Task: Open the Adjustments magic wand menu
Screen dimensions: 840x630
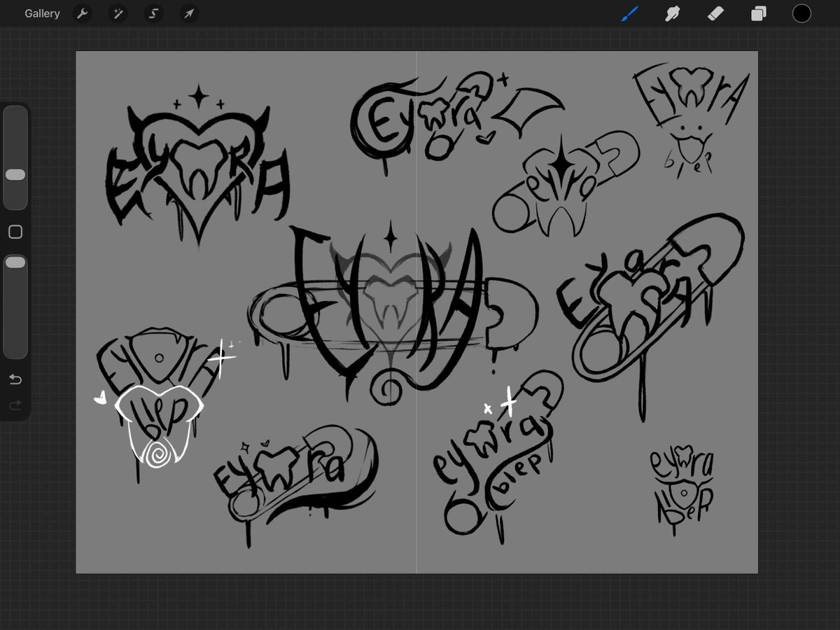Action: (118, 13)
